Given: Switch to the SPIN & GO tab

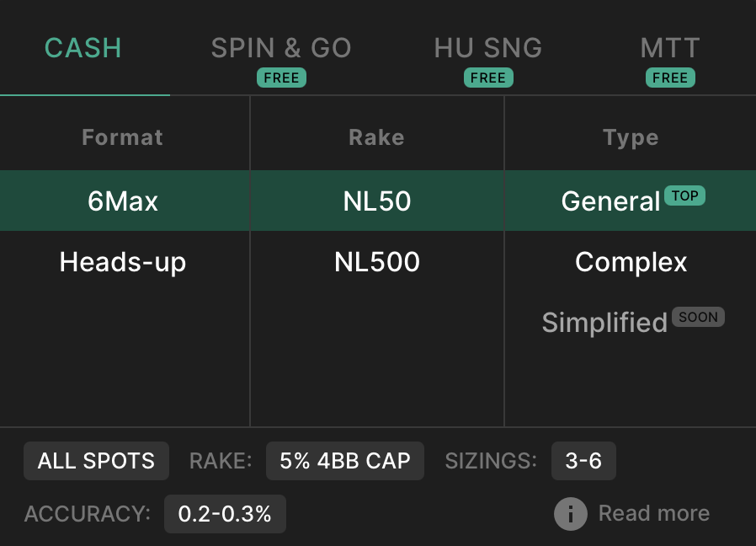Looking at the screenshot, I should point(281,48).
